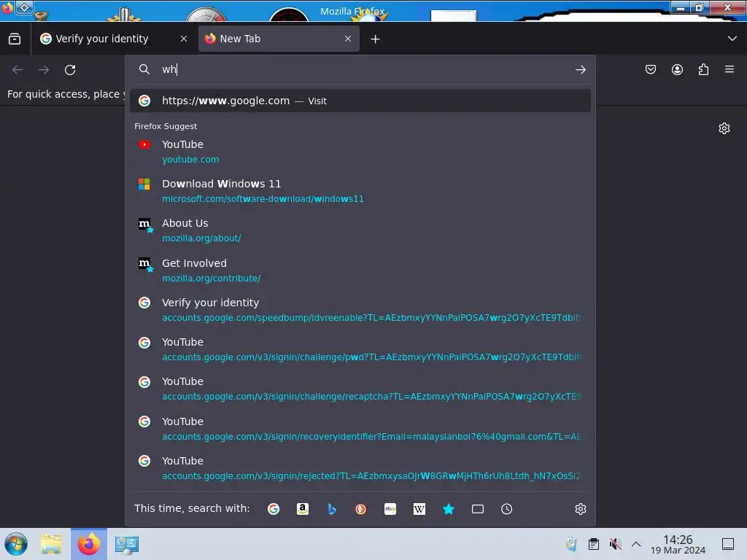
Task: Open YouTube challenge/pwd suggestion
Action: [x=360, y=349]
